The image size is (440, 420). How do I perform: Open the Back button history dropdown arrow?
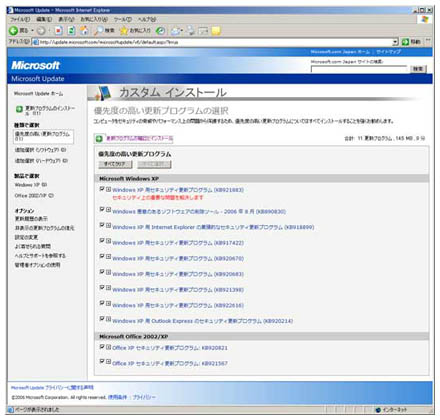tap(32, 31)
